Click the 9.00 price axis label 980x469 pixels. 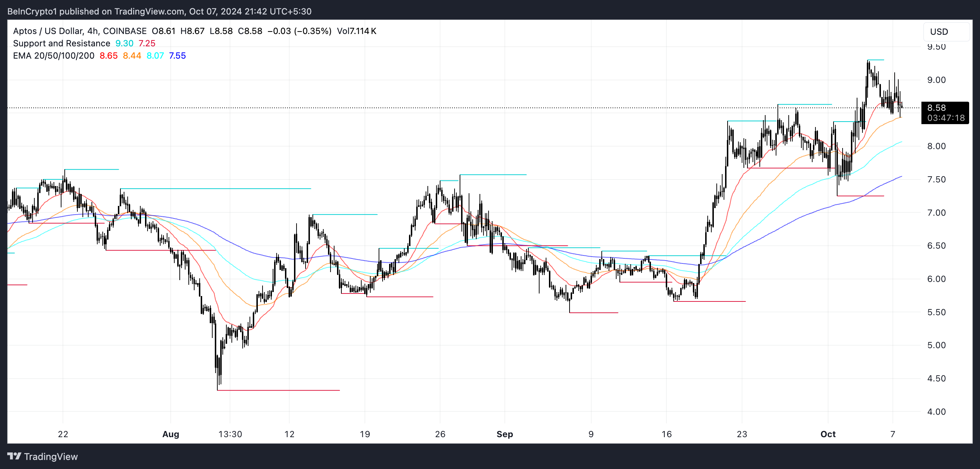pyautogui.click(x=936, y=80)
